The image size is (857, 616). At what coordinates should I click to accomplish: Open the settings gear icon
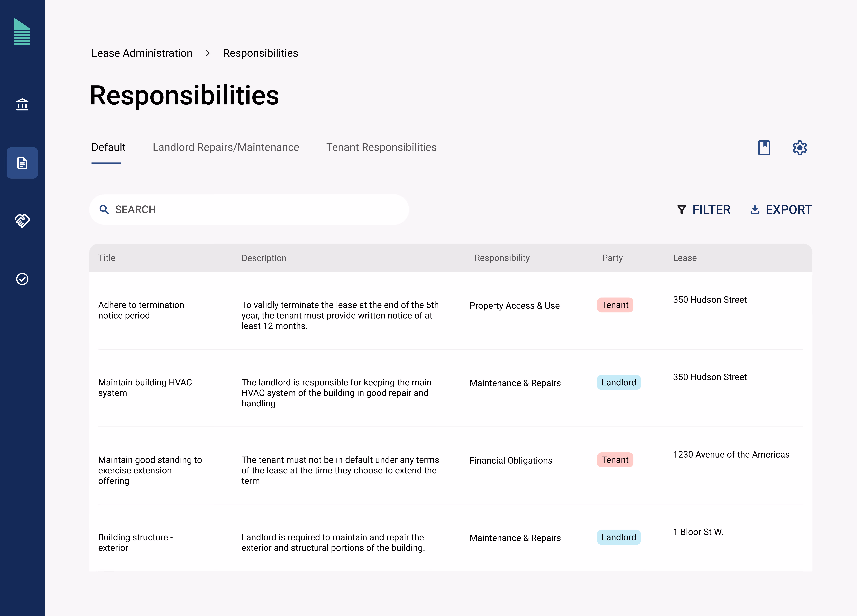coord(800,147)
